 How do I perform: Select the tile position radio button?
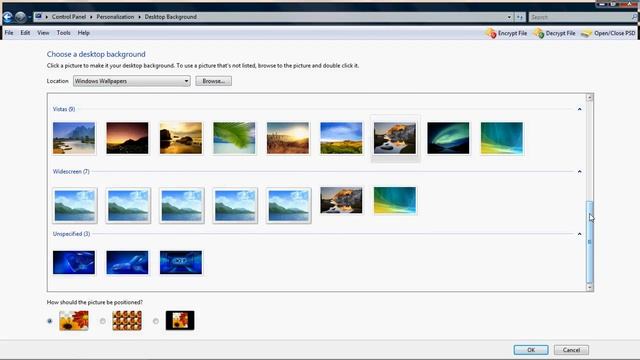[103, 321]
